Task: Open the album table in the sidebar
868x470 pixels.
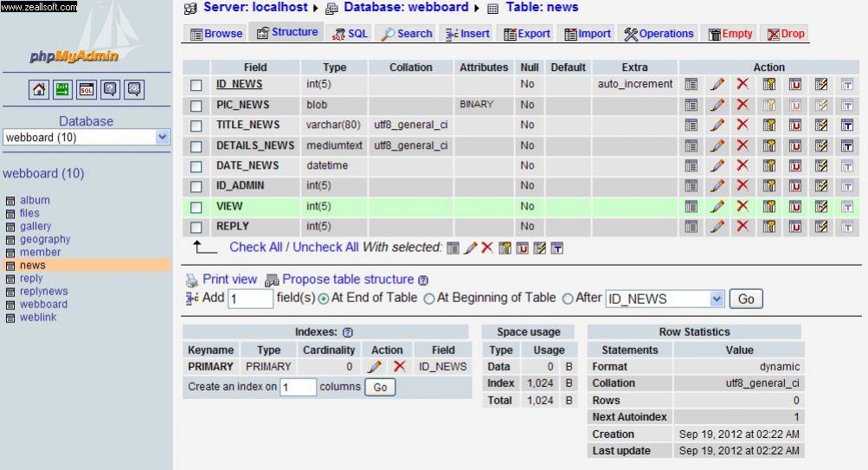Action: (x=35, y=201)
